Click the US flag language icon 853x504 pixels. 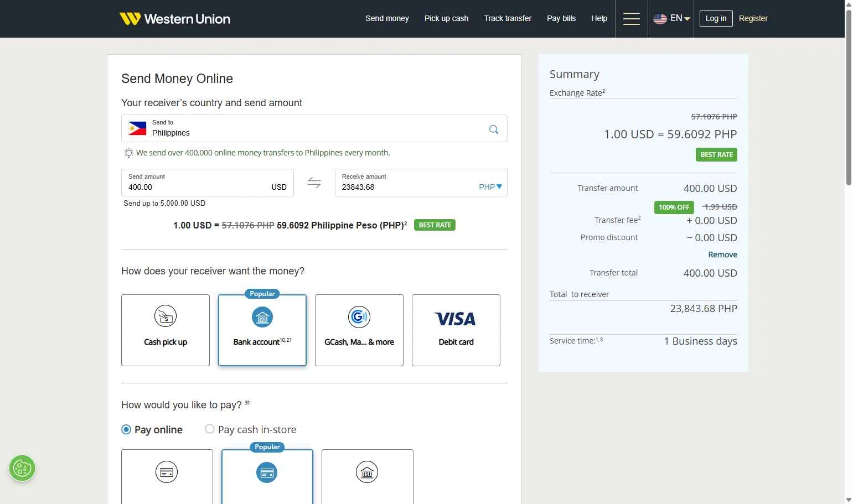click(x=660, y=19)
